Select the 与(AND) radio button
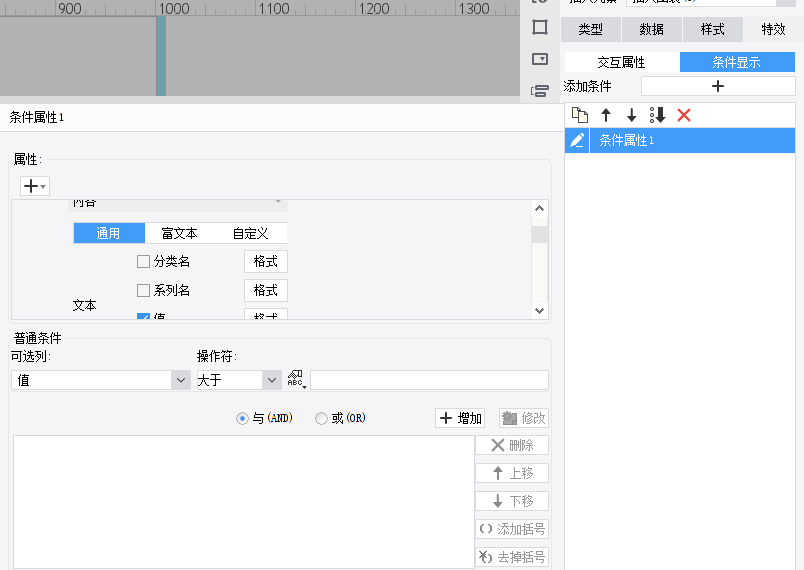 click(x=242, y=419)
